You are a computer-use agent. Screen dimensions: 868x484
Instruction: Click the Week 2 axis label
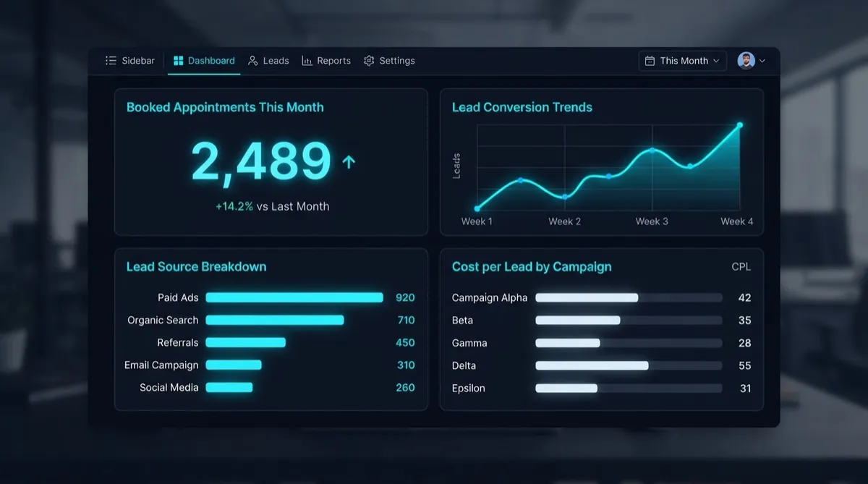[x=565, y=221]
